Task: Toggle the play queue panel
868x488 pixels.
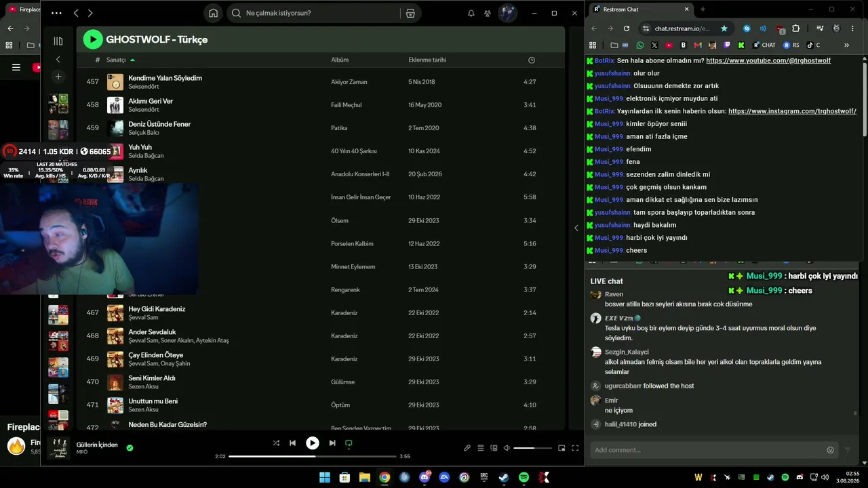Action: (x=481, y=448)
